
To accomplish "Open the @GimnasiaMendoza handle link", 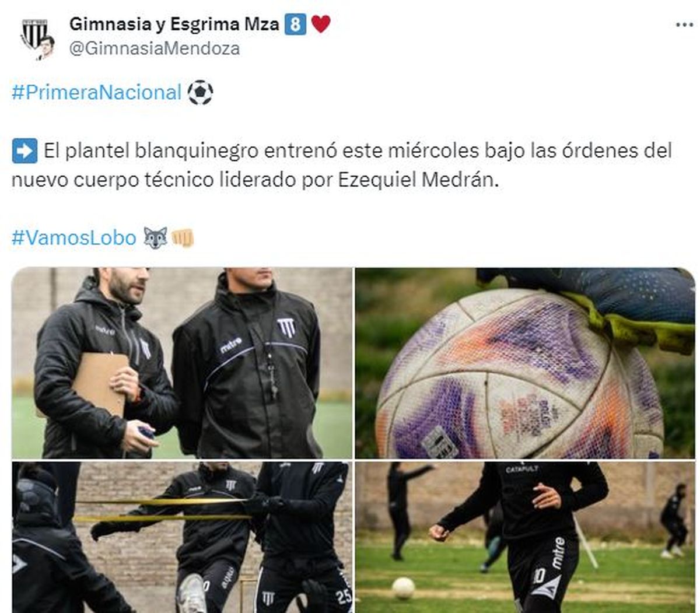I will click(155, 48).
